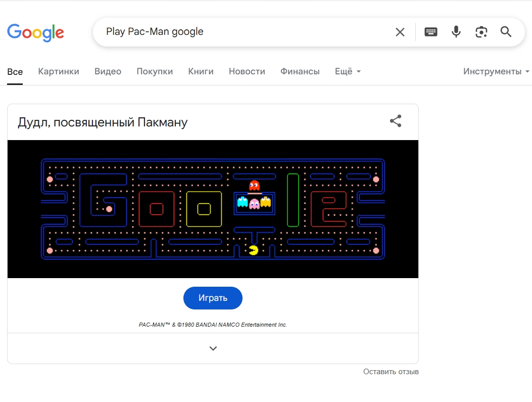
Task: Switch to the Картинки tab
Action: [59, 71]
